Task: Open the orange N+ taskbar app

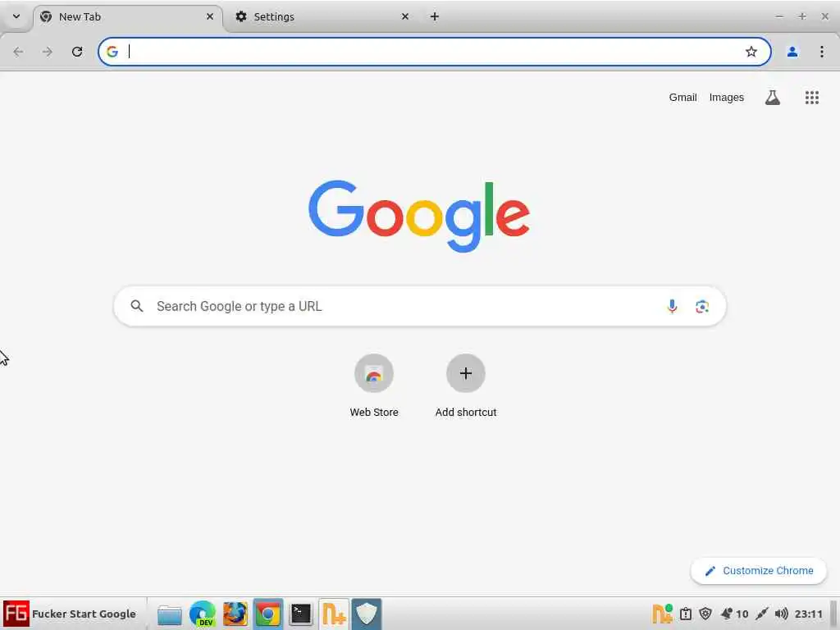Action: click(334, 614)
